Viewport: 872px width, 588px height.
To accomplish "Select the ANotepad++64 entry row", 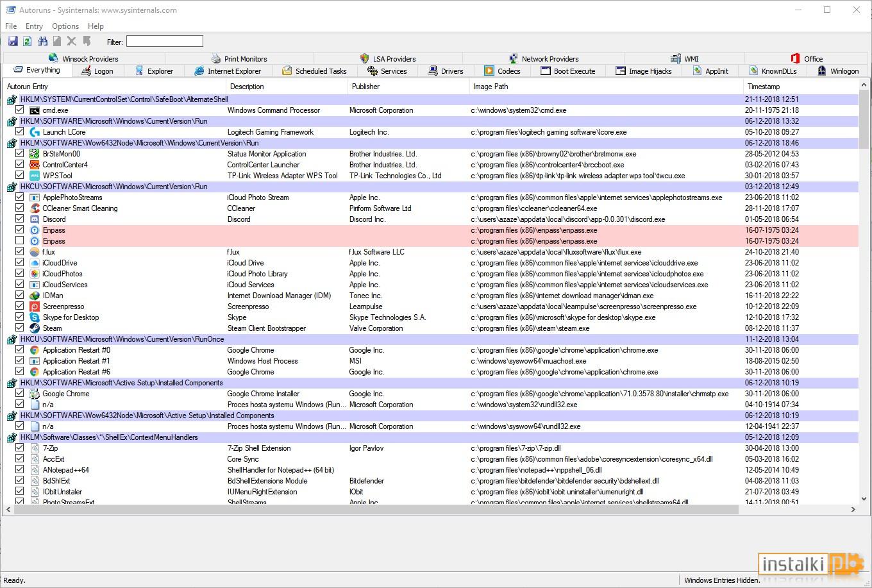I will [431, 470].
